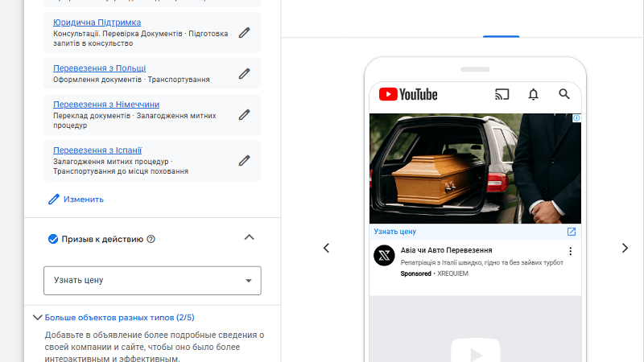Screen dimensions: 644x362
Task: Click the search magnifier in YouTube preview
Action: [564, 94]
